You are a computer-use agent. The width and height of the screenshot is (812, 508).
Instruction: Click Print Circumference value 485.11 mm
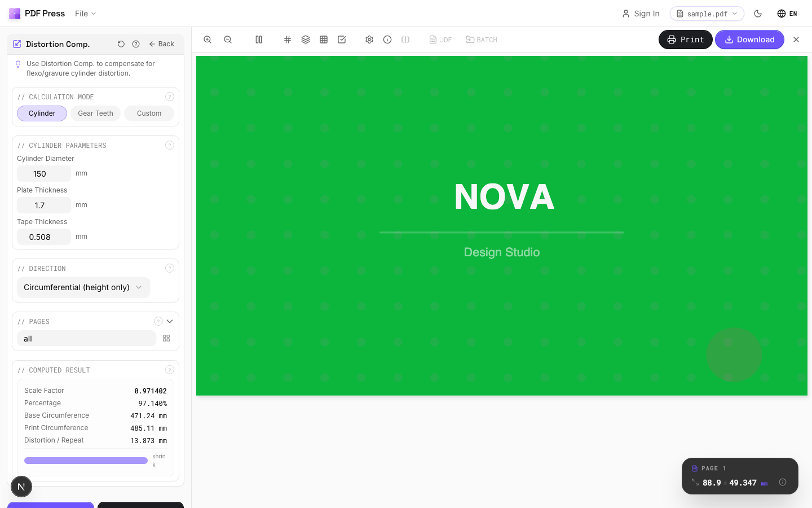pyautogui.click(x=149, y=428)
